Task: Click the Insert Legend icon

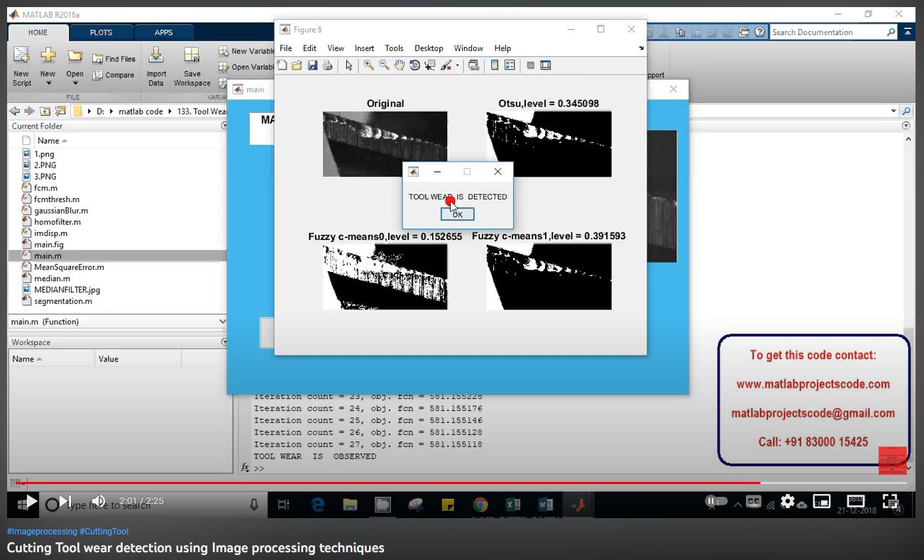Action: pos(510,65)
